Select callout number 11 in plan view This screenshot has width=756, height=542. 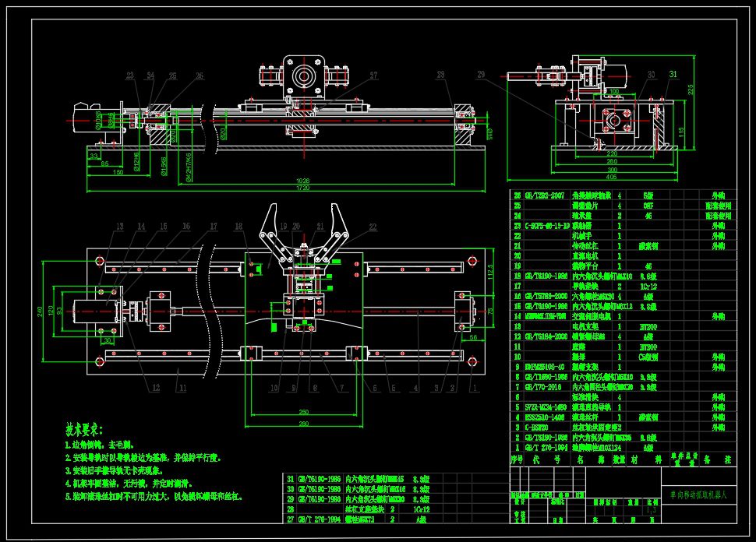180,387
